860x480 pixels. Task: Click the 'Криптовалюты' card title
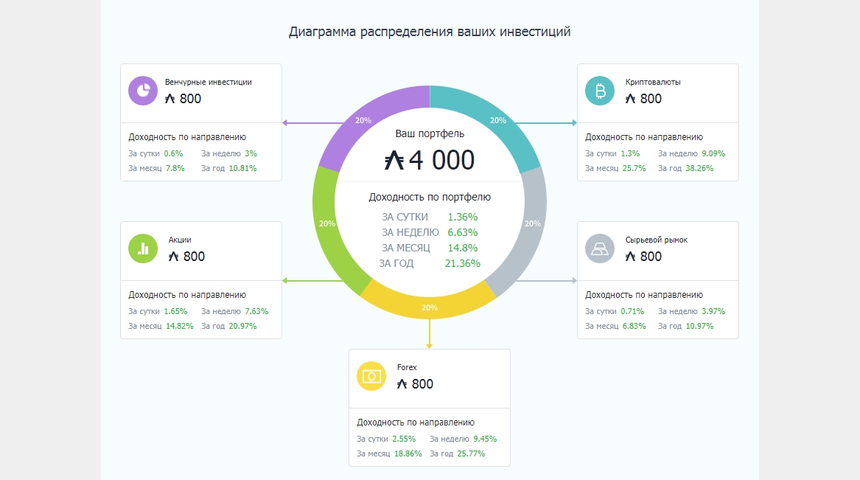click(x=653, y=82)
